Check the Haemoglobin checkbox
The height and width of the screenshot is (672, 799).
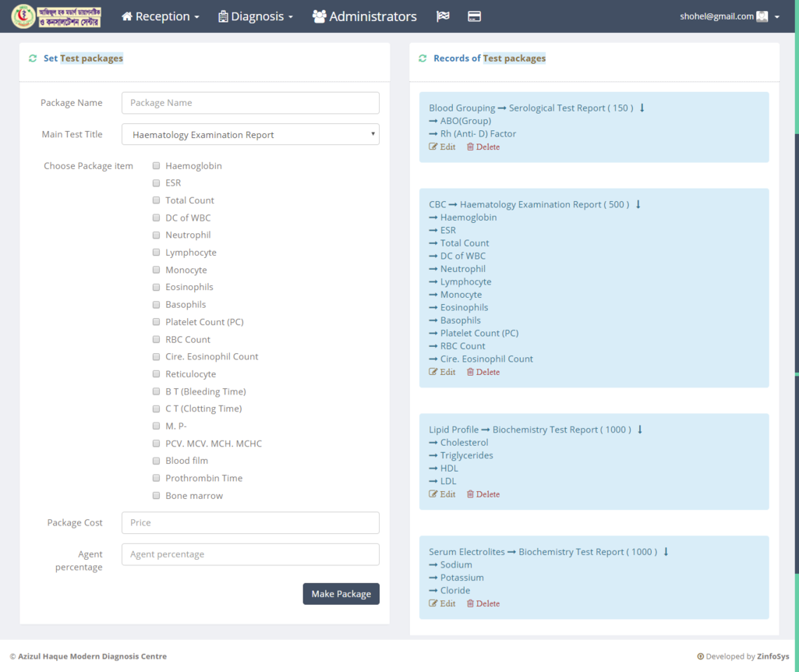point(157,166)
